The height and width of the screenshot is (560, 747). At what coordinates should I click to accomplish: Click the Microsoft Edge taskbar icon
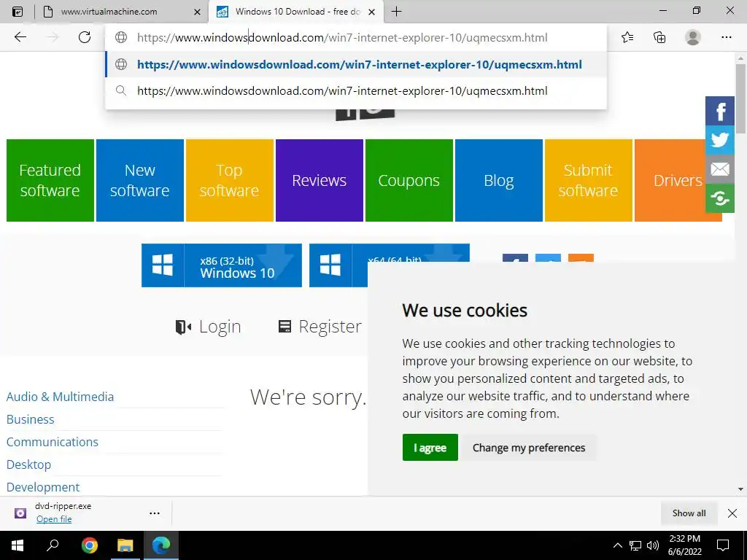point(161,545)
